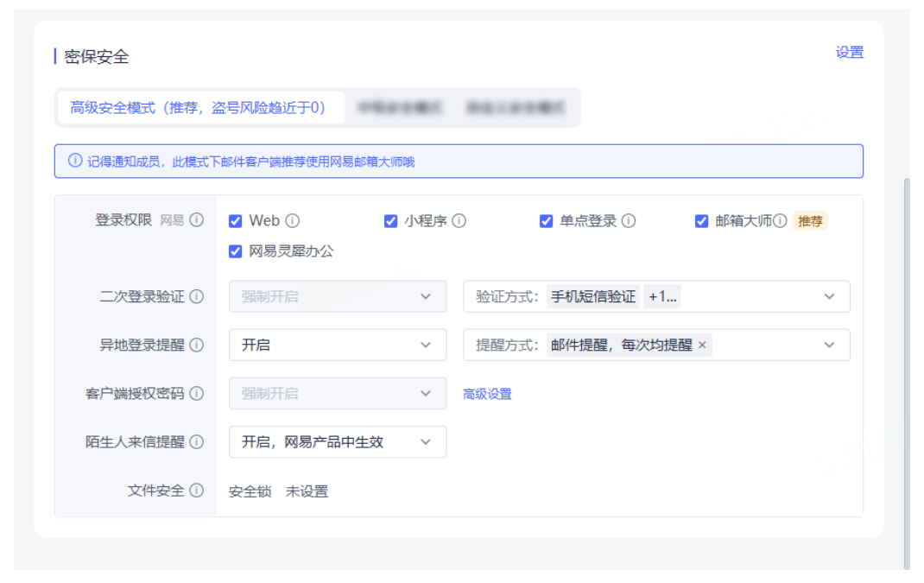924x583 pixels.
Task: Click the 安全锁 text
Action: 250,491
